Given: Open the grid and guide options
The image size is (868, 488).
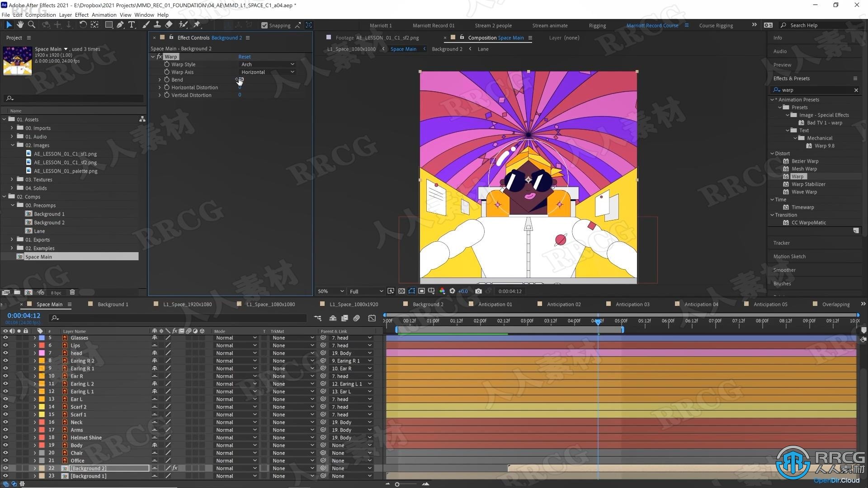Looking at the screenshot, I should click(x=431, y=291).
